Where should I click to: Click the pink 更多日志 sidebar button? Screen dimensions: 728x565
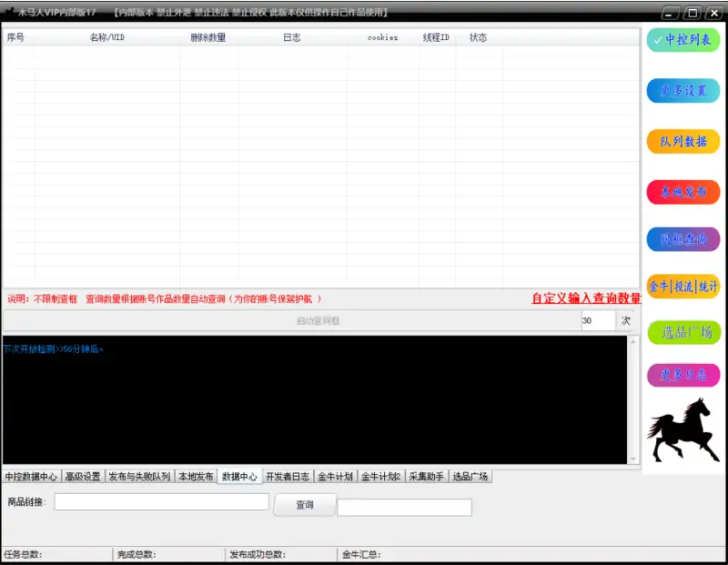point(683,374)
